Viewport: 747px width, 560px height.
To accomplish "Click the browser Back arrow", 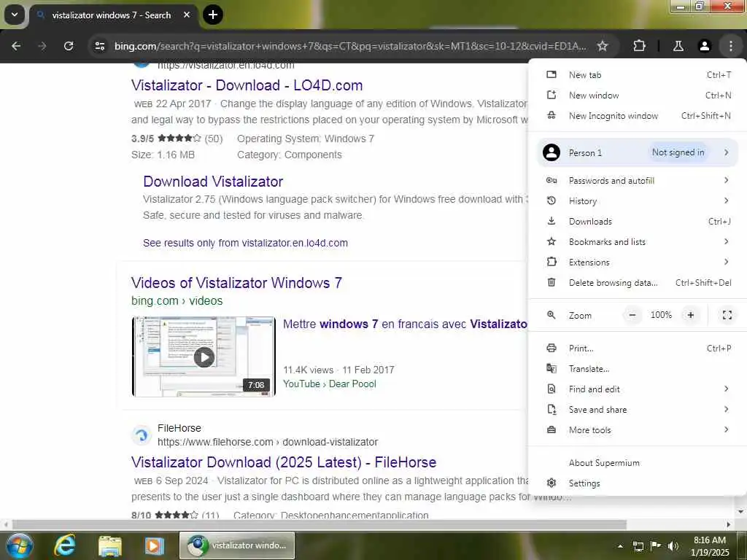I will (x=16, y=46).
